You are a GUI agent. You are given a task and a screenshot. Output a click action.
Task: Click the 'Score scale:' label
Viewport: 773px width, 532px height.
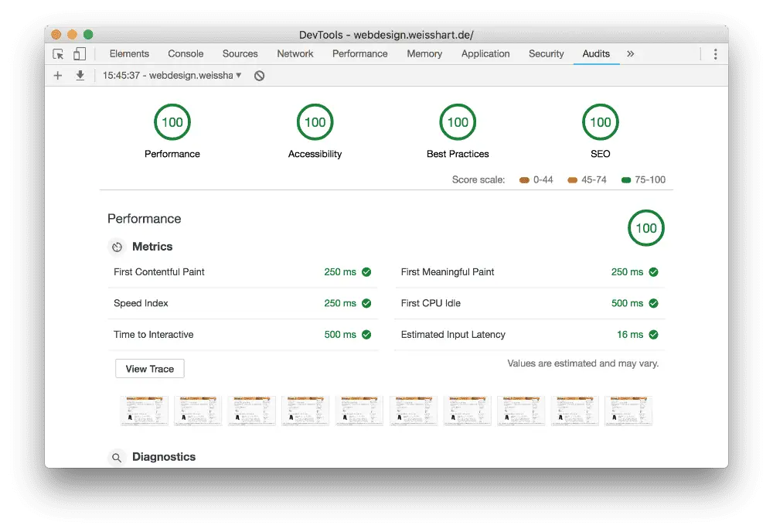click(478, 180)
